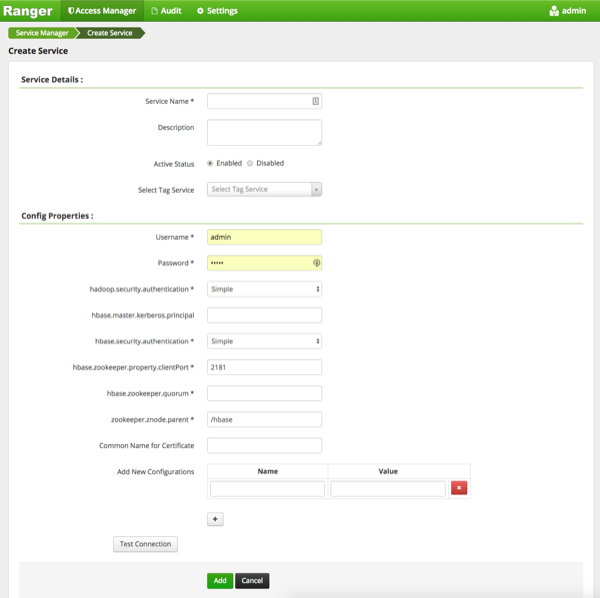Open the Audit tab
The image size is (600, 598).
pos(165,11)
